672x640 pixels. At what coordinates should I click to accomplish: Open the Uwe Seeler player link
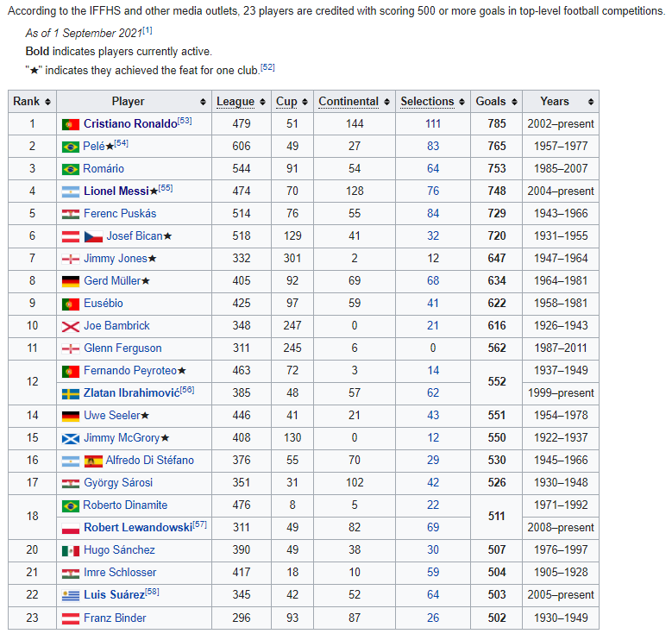point(112,416)
